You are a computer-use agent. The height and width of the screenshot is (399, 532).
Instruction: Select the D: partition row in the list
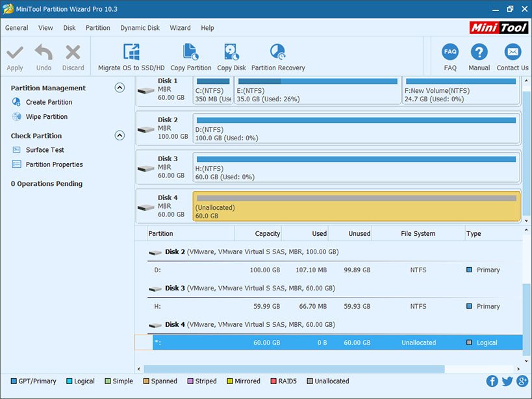pyautogui.click(x=325, y=270)
